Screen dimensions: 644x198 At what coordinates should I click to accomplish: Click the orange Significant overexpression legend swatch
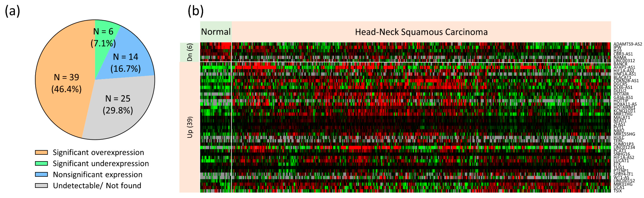pyautogui.click(x=41, y=152)
